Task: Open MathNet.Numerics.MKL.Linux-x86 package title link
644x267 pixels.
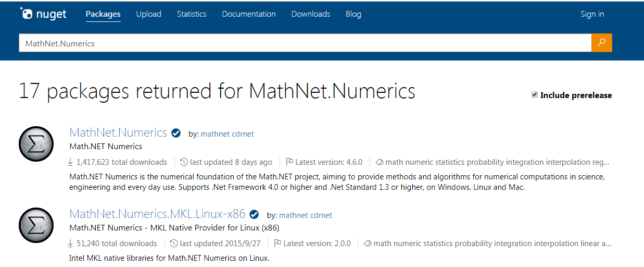Action: [157, 214]
